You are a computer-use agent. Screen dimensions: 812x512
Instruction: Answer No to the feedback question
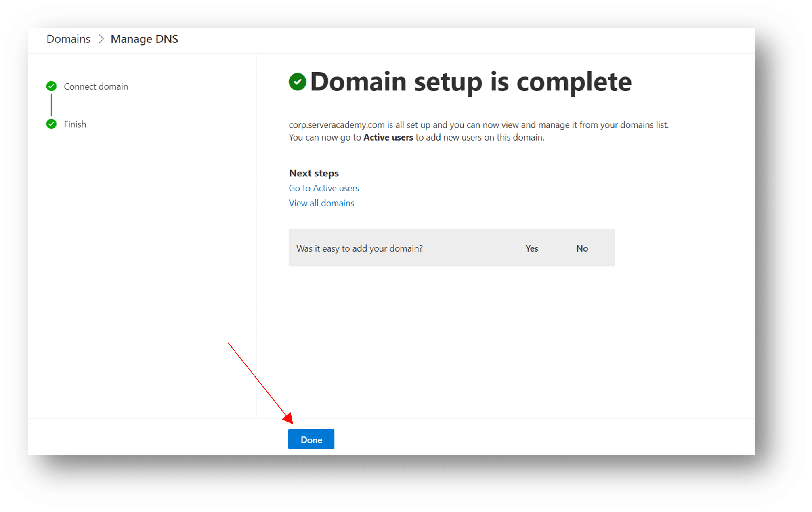pyautogui.click(x=581, y=248)
